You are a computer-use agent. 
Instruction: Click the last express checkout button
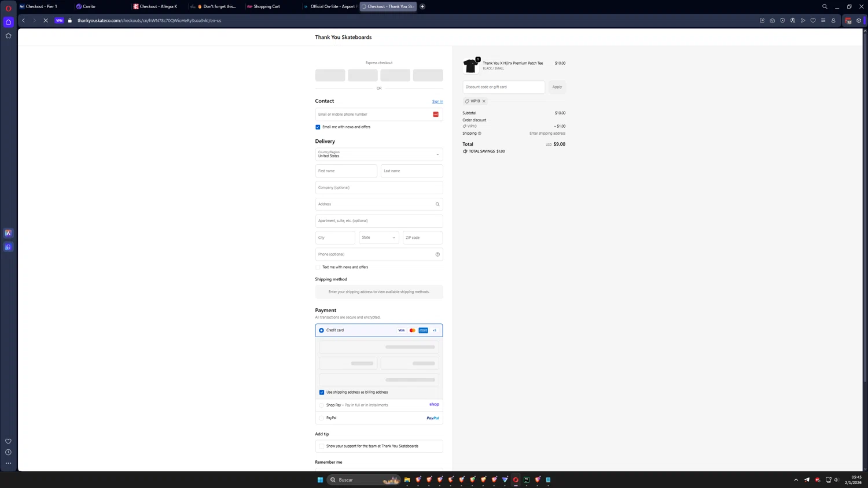[x=428, y=75]
